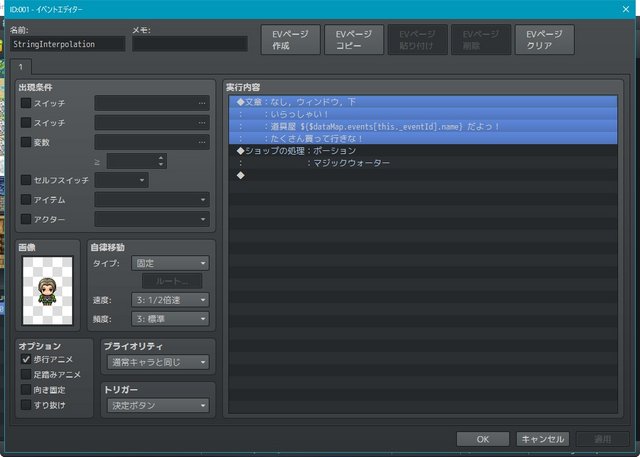Select the たくさん買って行きな！ line
Viewport: 640px width, 457px height.
(423, 138)
